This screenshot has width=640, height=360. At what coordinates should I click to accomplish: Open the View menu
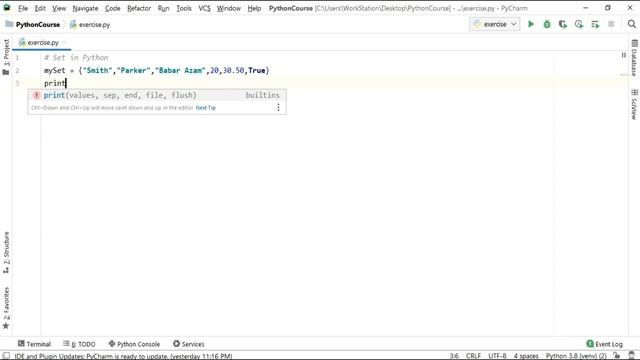[x=59, y=8]
